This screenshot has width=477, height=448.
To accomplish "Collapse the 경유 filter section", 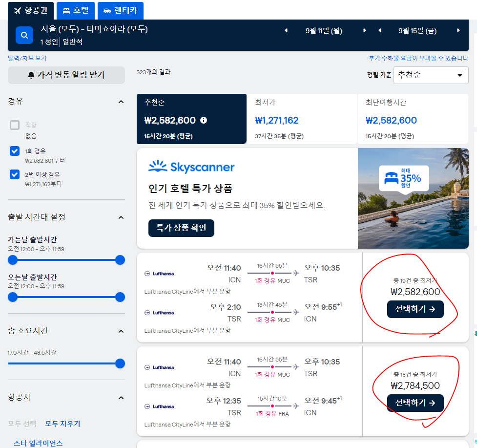I will coord(121,102).
